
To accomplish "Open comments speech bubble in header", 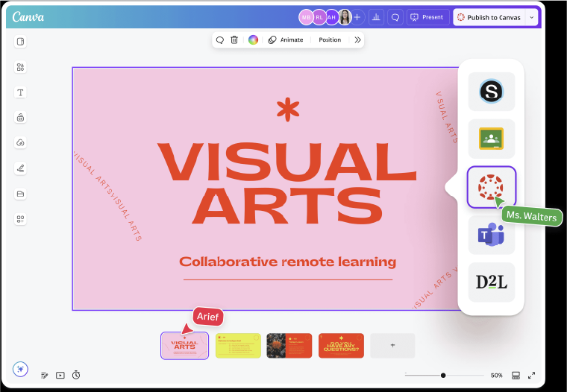I will click(395, 17).
